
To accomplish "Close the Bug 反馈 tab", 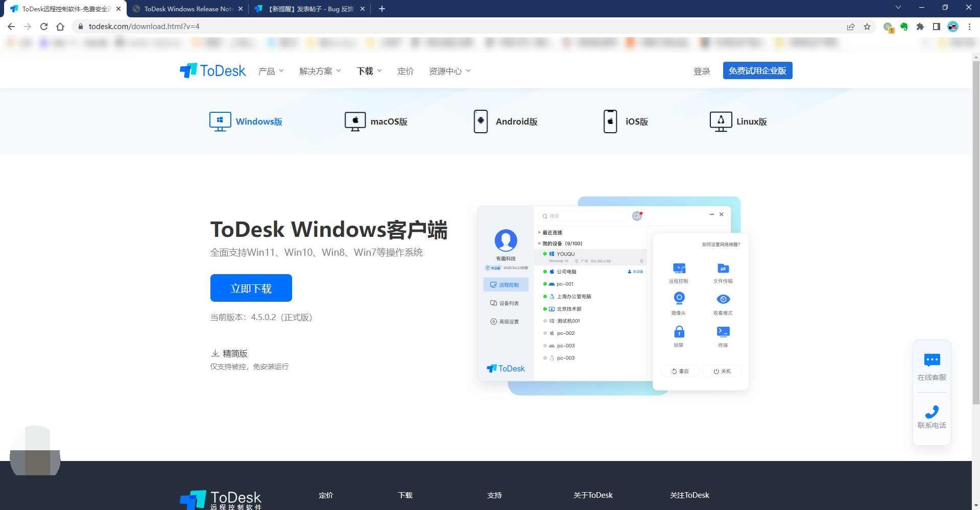I will point(363,9).
